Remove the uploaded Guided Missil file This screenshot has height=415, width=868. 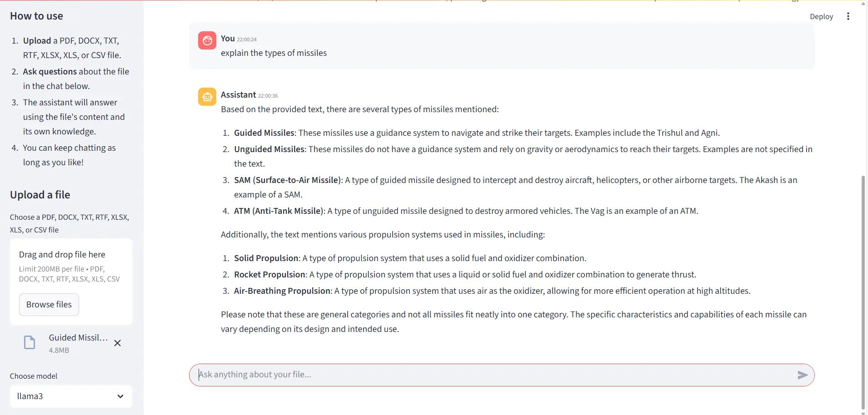click(x=117, y=343)
